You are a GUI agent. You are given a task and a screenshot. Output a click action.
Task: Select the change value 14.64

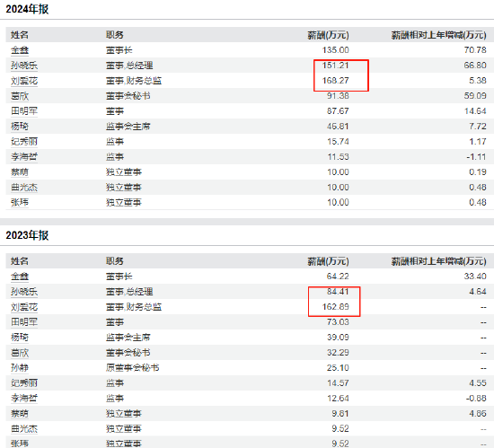(x=475, y=111)
